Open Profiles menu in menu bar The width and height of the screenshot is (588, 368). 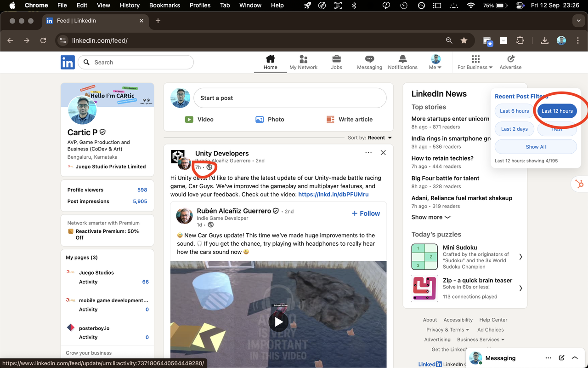coord(200,5)
